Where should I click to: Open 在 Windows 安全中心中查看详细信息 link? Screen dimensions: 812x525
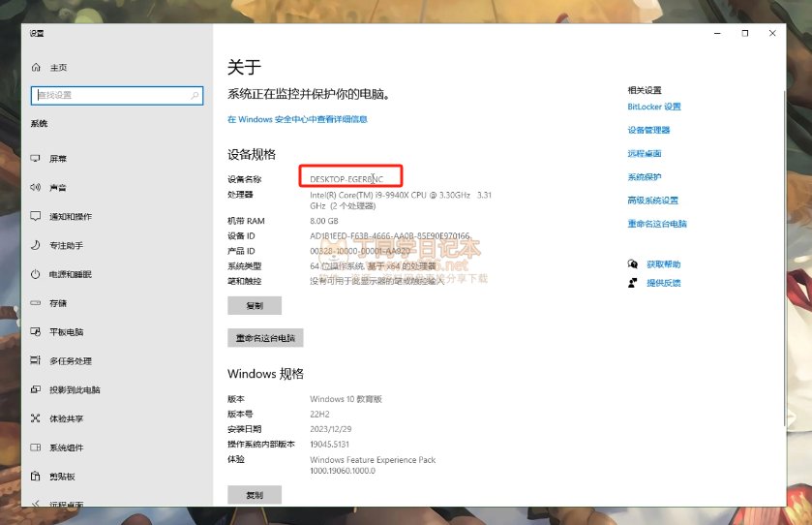[297, 119]
